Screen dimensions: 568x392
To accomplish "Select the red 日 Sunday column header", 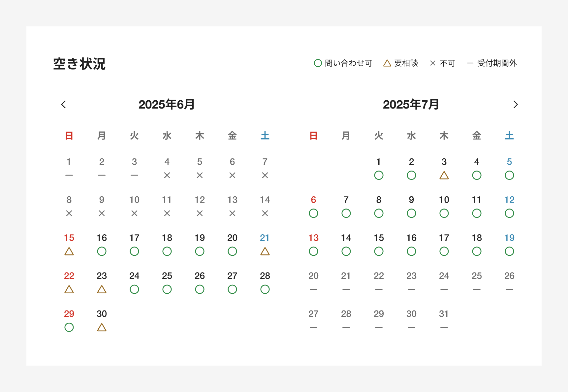I will click(x=69, y=135).
